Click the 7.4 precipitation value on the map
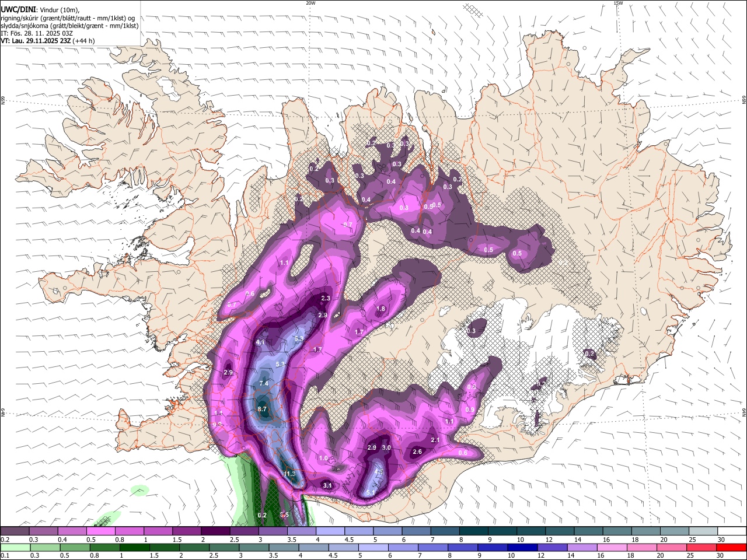This screenshot has width=747, height=560. 264,383
